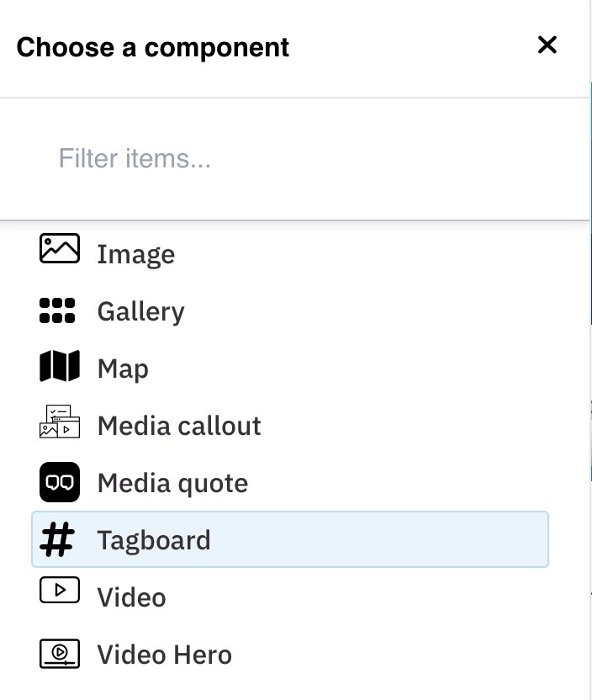Choose the Image menu entry
Image resolution: width=592 pixels, height=700 pixels.
click(x=136, y=255)
